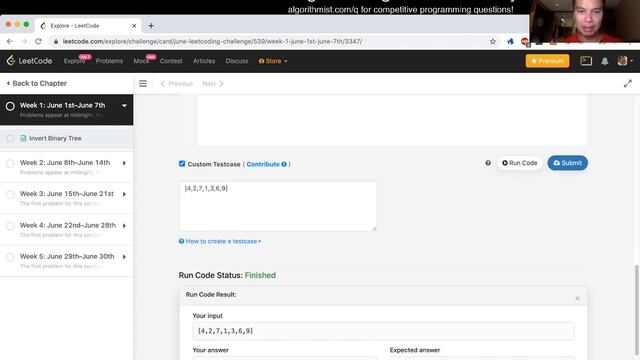Screen dimensions: 640x360
Task: Click the Premium button
Action: coord(547,61)
